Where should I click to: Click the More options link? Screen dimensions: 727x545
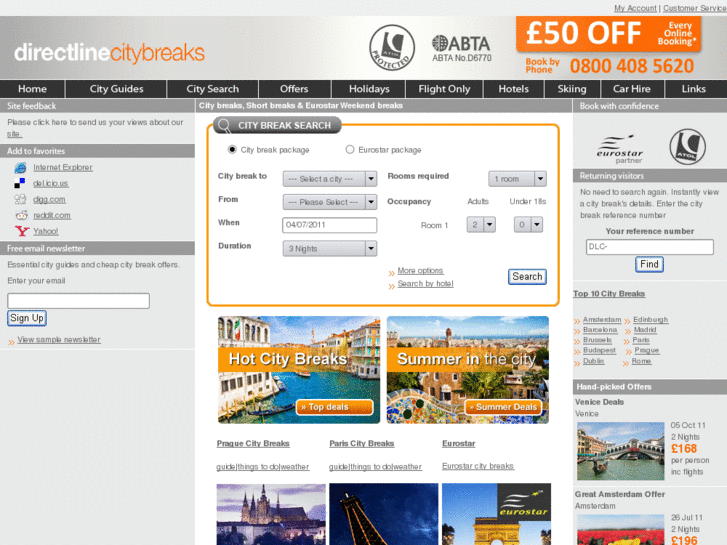point(420,270)
